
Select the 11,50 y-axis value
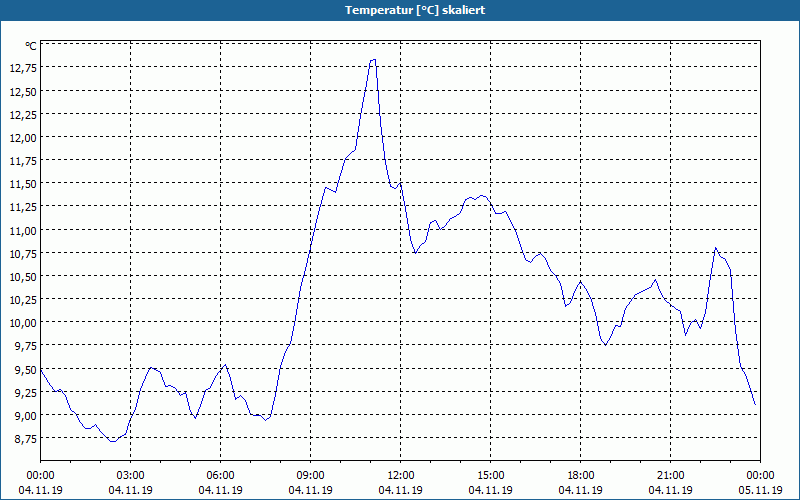(23, 184)
